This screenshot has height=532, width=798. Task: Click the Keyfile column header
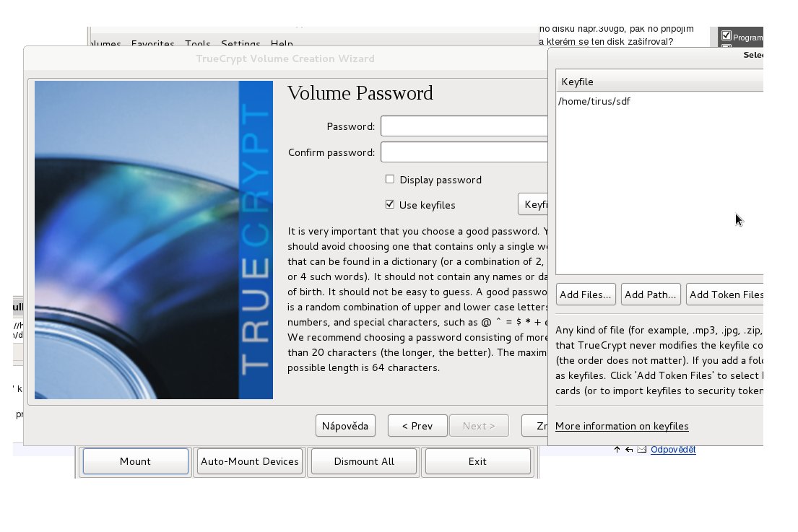coord(659,82)
